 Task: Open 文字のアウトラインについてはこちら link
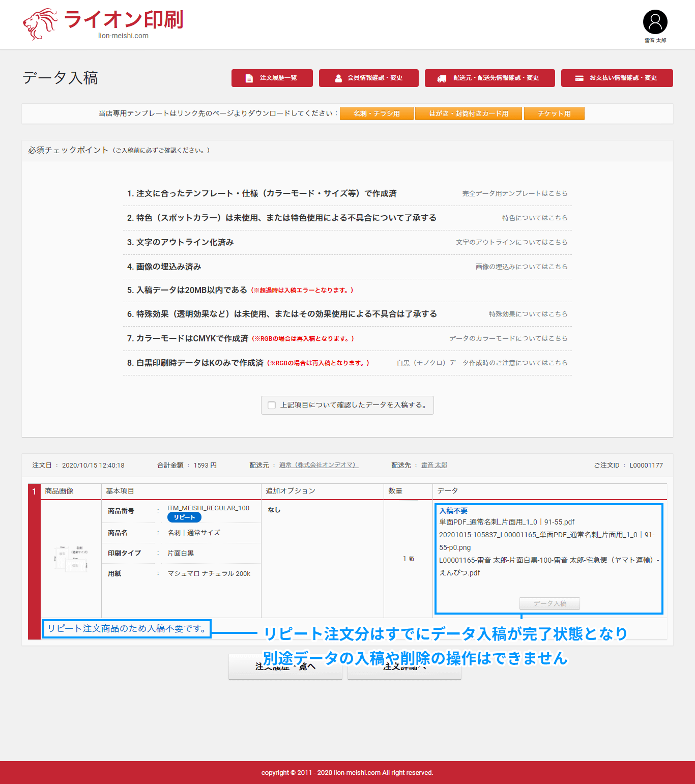pyautogui.click(x=511, y=242)
